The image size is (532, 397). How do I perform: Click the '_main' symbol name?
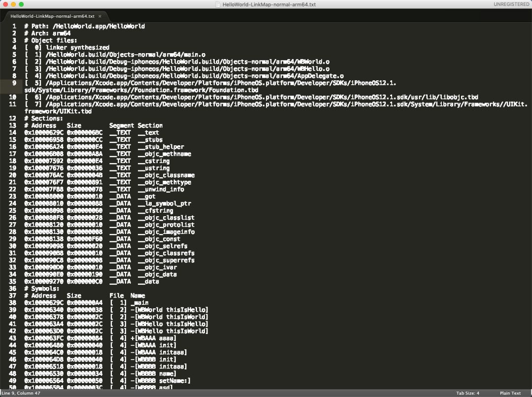pyautogui.click(x=139, y=303)
